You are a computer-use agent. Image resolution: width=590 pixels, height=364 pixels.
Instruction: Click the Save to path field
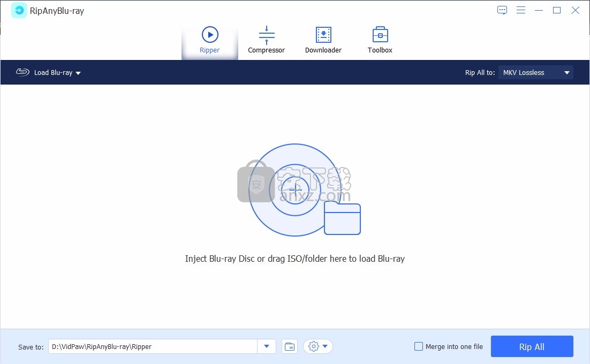153,346
